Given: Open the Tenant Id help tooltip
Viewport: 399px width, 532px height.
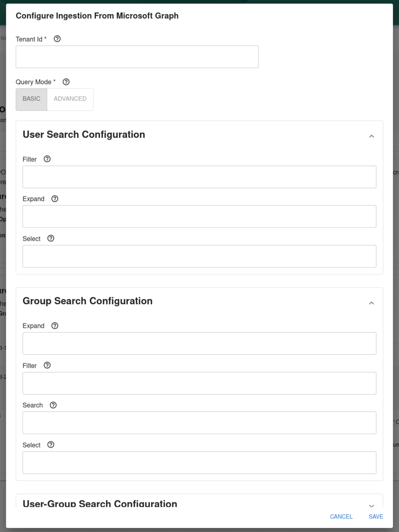Looking at the screenshot, I should coord(57,39).
